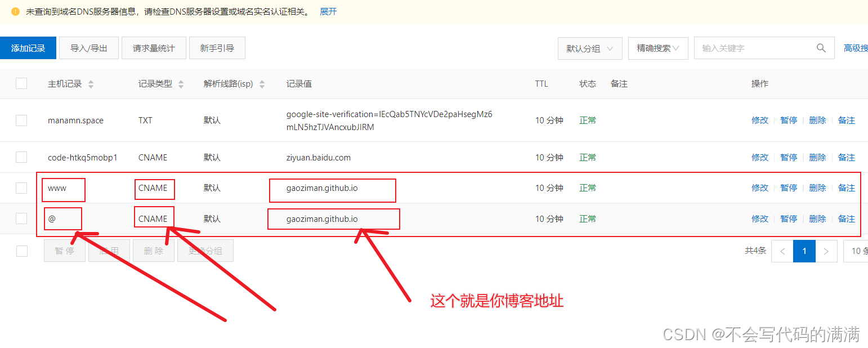This screenshot has width=868, height=348.
Task: Click the ziyuan.baidu.com record value
Action: 319,158
